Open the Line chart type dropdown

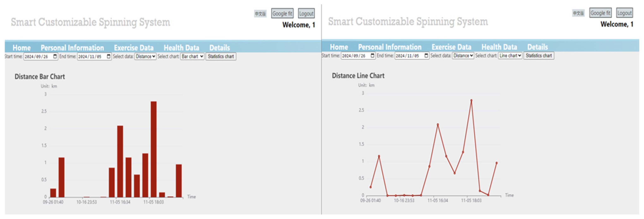(510, 55)
